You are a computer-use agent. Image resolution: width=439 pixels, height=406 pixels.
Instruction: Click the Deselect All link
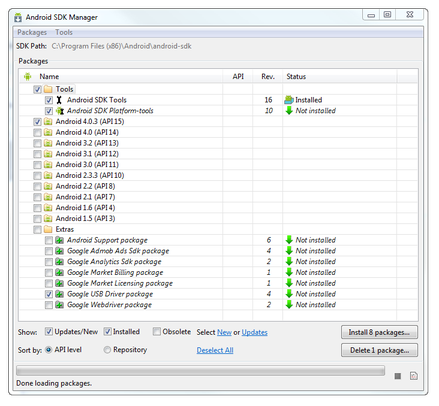pos(215,350)
